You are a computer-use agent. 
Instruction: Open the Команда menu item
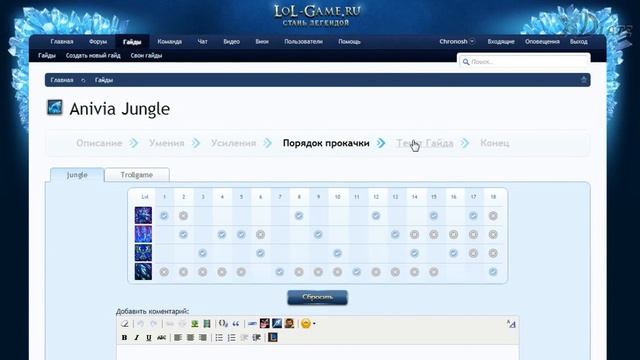coord(169,41)
